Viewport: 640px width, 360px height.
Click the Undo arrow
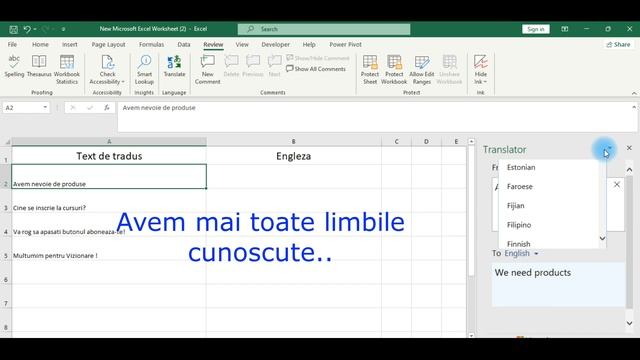coord(27,29)
